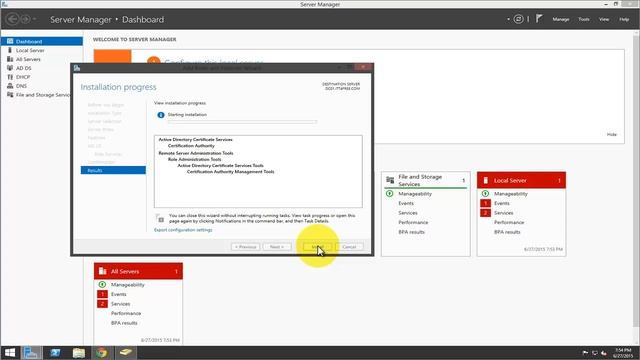640x360 pixels.
Task: Click Events alert badge in All Servers tile
Action: 102,294
